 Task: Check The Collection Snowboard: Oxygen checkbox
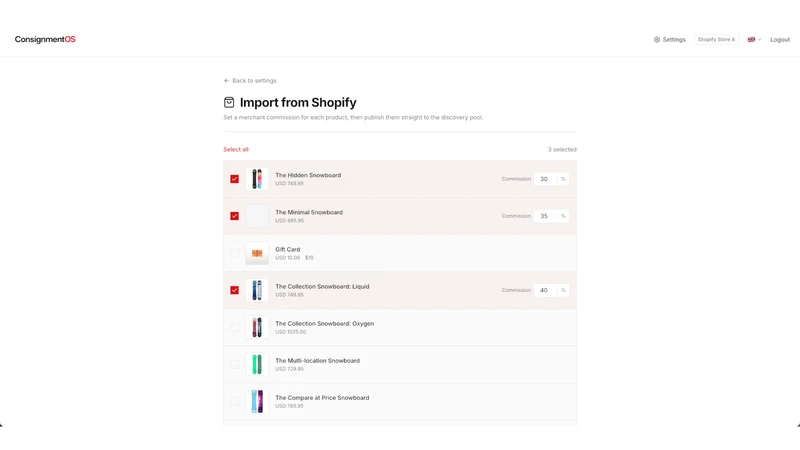(x=234, y=327)
